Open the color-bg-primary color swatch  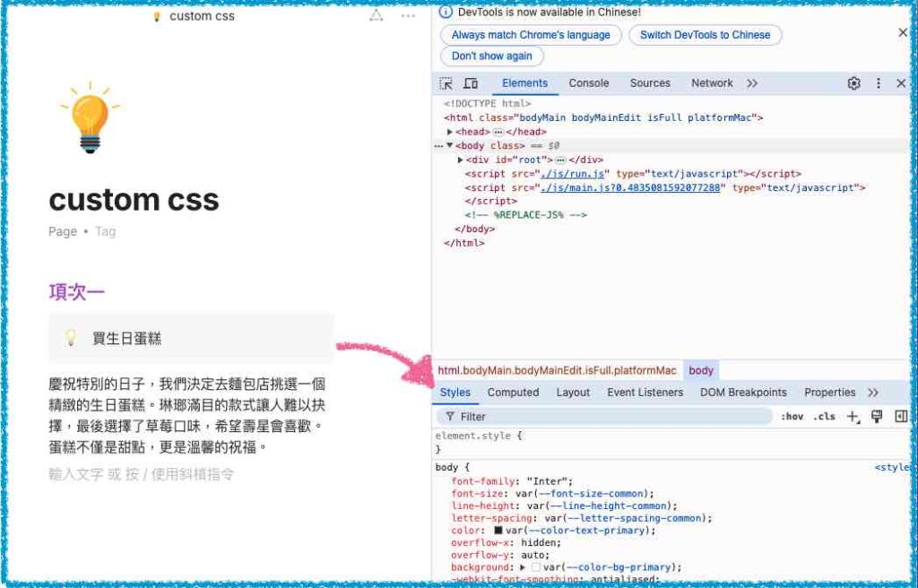[x=536, y=567]
